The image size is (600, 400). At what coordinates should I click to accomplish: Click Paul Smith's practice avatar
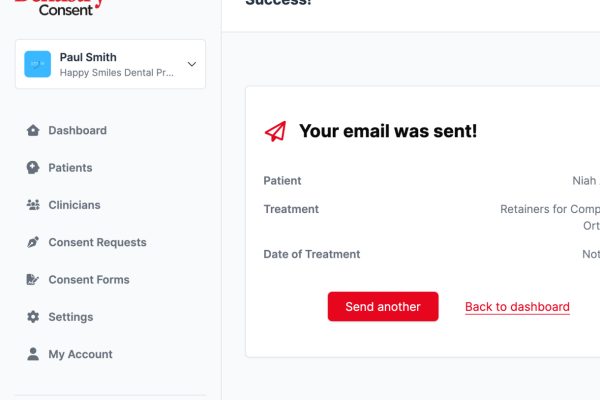[38, 64]
